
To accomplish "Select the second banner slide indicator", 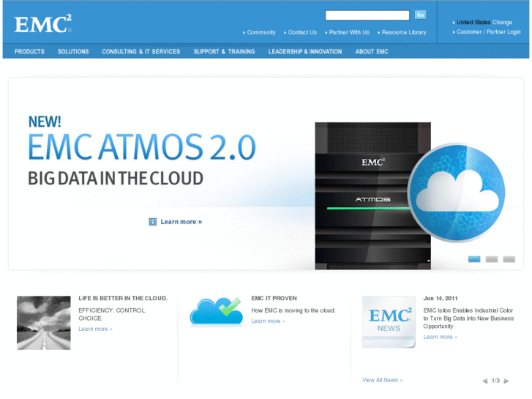I will pyautogui.click(x=491, y=259).
